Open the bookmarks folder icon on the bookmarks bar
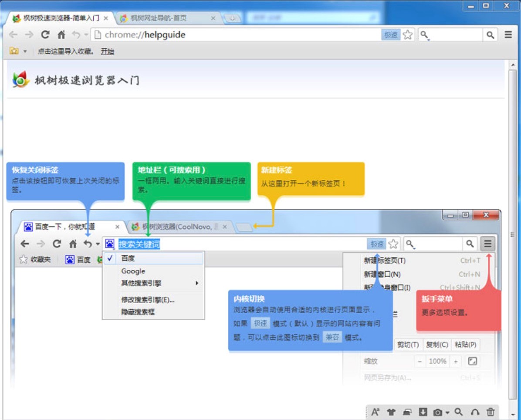The image size is (521, 420). click(14, 51)
